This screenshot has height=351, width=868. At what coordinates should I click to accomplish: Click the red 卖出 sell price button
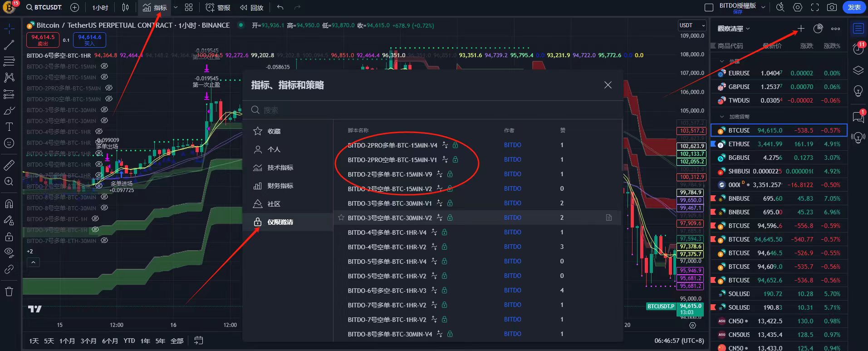point(43,40)
